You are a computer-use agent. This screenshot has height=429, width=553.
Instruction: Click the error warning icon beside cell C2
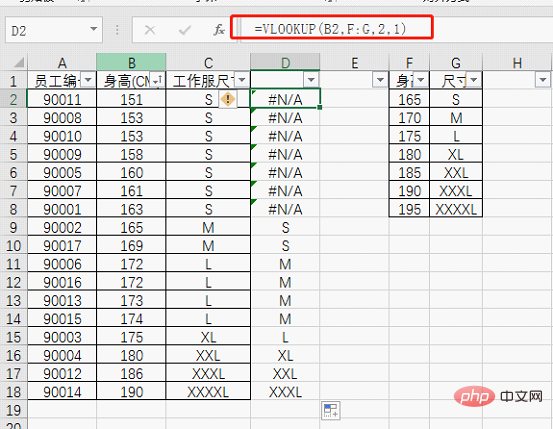click(228, 99)
